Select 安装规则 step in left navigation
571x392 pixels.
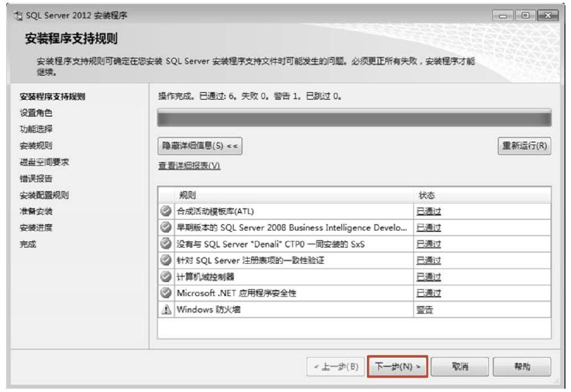pyautogui.click(x=36, y=146)
